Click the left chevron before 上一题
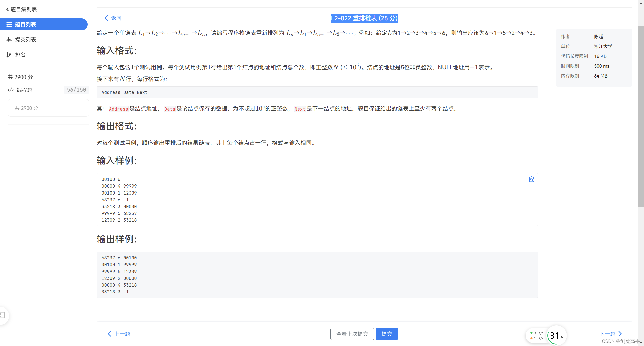The width and height of the screenshot is (644, 346). (110, 334)
